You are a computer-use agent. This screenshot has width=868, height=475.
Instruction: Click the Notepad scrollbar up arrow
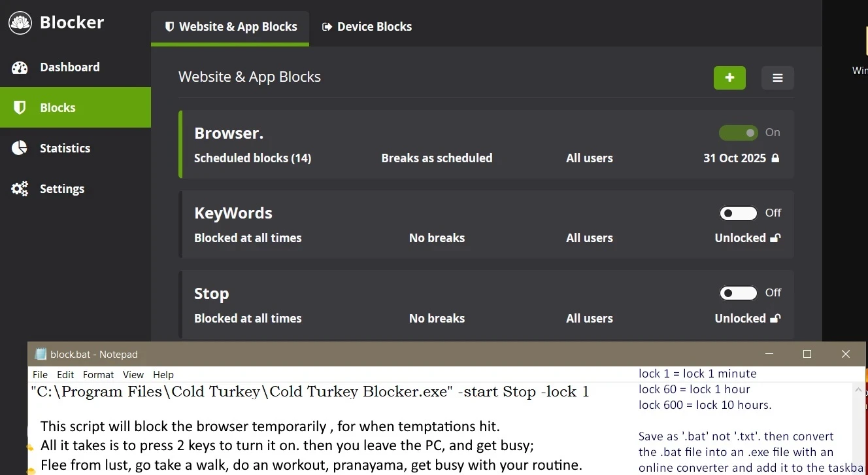click(860, 390)
